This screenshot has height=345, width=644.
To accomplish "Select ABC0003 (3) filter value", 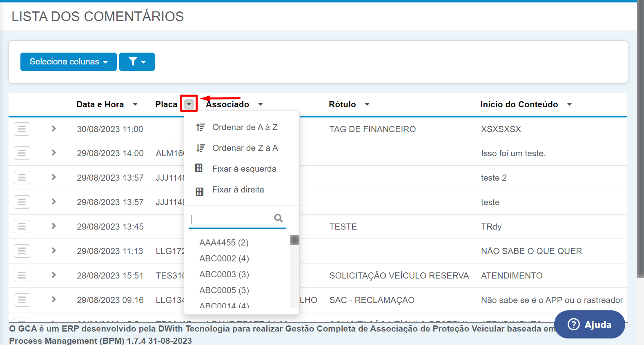I will click(224, 274).
